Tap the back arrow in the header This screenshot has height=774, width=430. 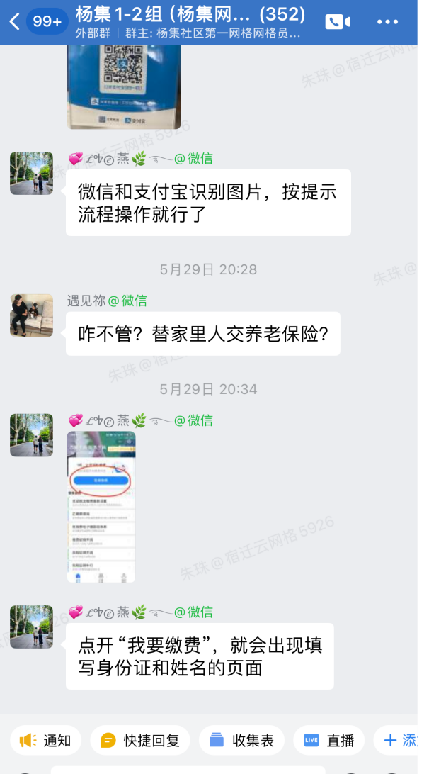coord(14,22)
